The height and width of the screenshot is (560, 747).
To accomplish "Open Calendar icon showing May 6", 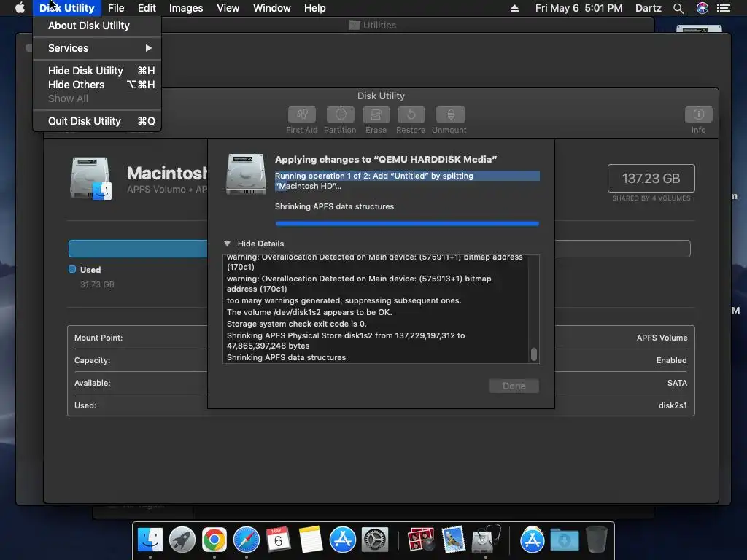I will click(x=278, y=540).
